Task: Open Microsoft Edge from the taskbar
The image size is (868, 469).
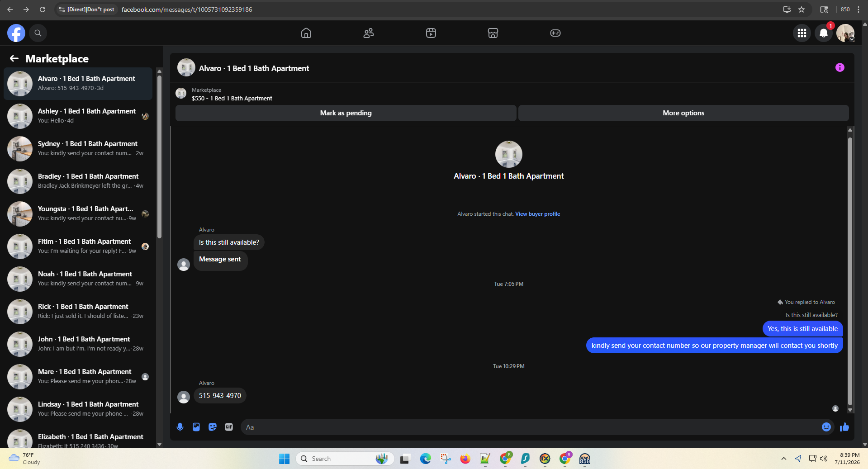Action: (425, 459)
